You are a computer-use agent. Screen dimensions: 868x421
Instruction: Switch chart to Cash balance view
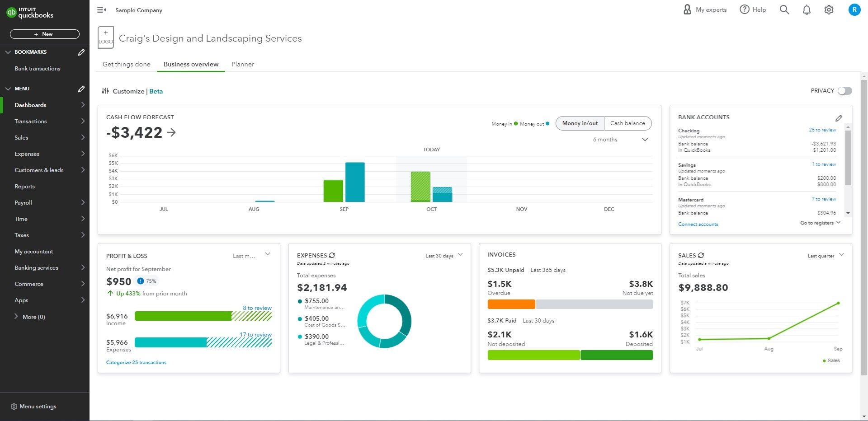(627, 123)
